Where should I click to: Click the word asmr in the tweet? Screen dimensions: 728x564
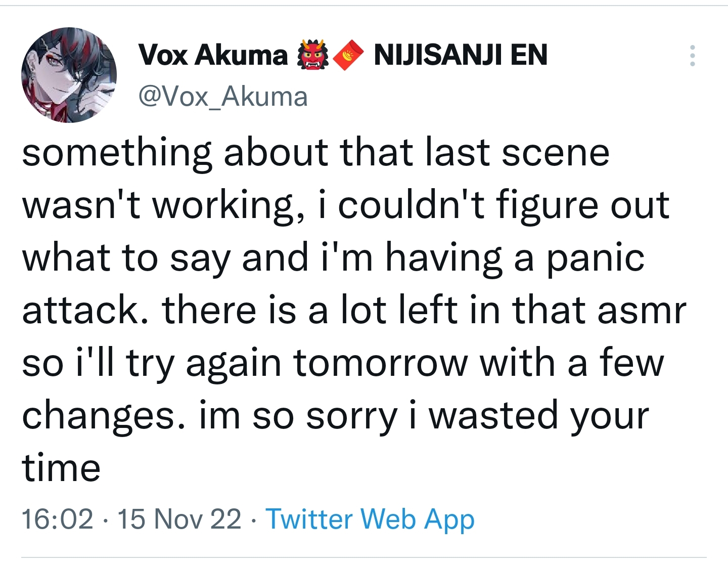point(642,310)
